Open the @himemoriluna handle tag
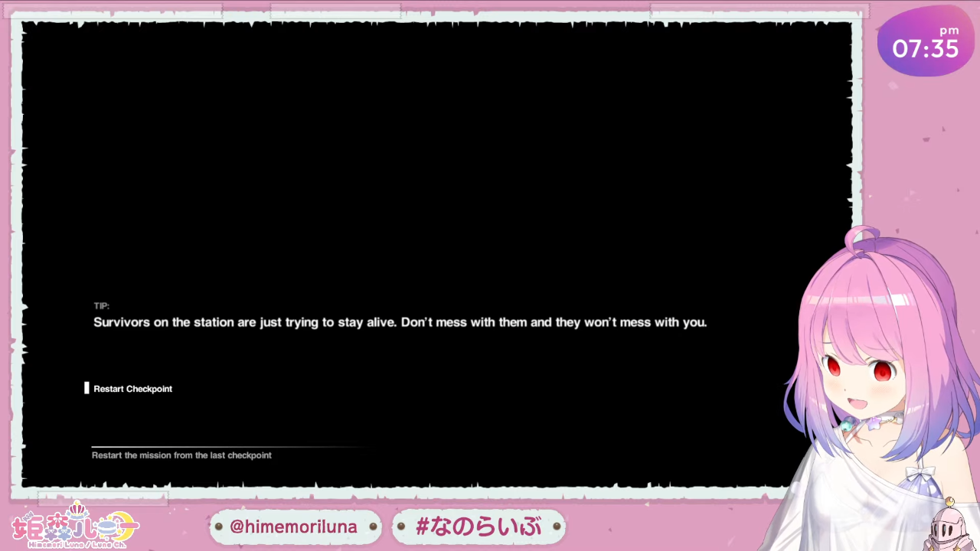The width and height of the screenshot is (980, 551). [x=295, y=527]
